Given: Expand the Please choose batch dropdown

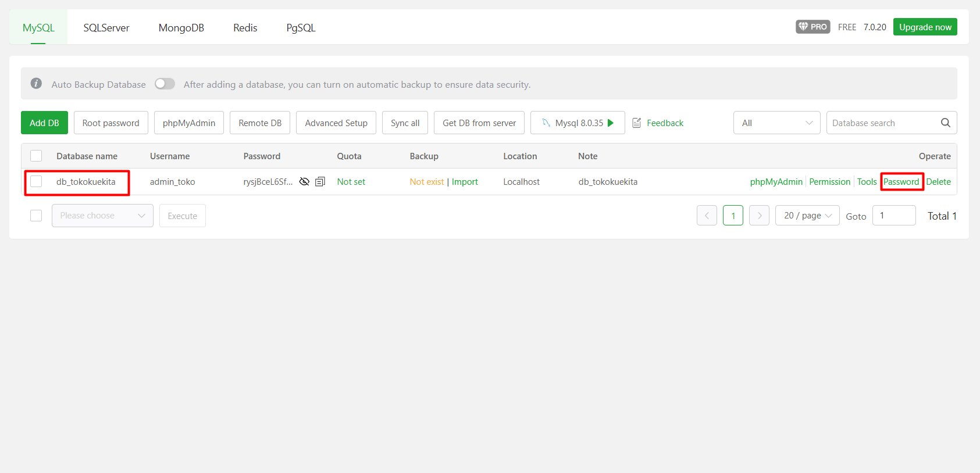Looking at the screenshot, I should [102, 216].
